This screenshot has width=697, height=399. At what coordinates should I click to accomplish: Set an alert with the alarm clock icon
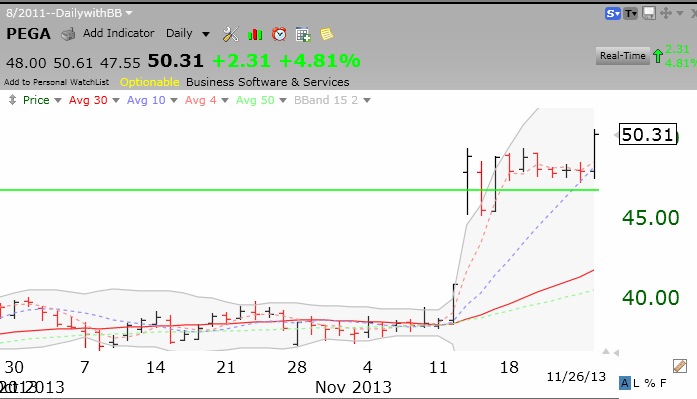point(279,34)
